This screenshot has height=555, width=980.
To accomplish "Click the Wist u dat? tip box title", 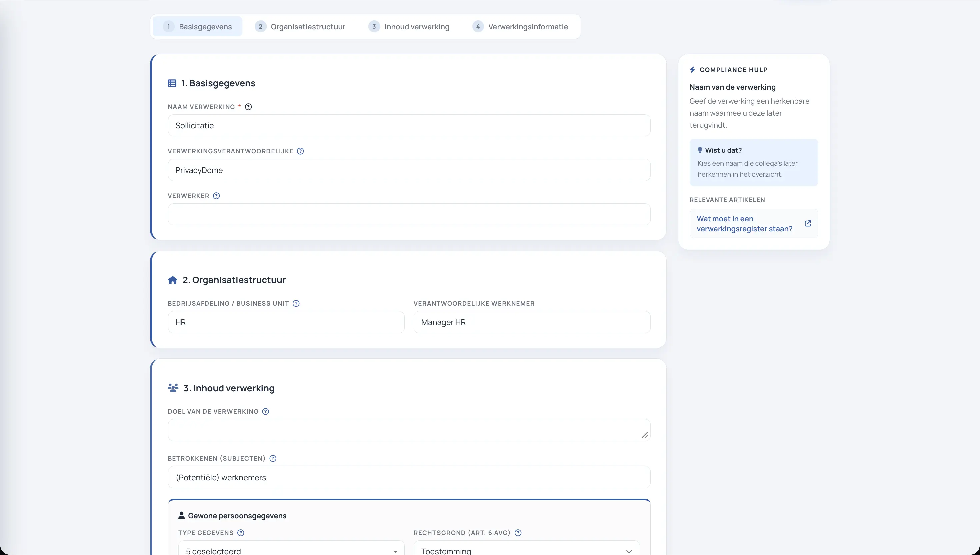I will (x=723, y=150).
